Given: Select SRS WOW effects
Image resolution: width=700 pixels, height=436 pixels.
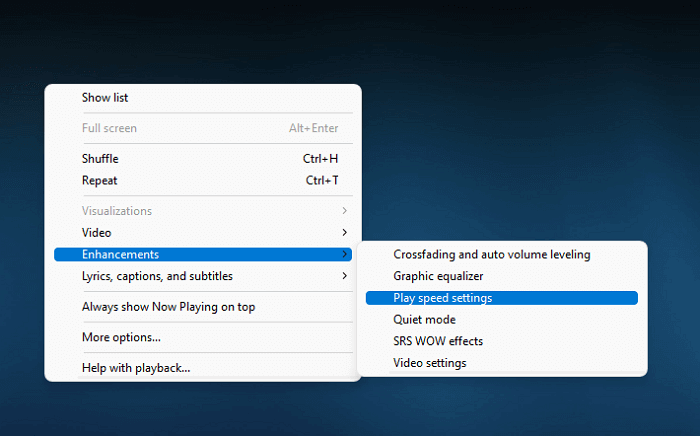Looking at the screenshot, I should [x=438, y=341].
